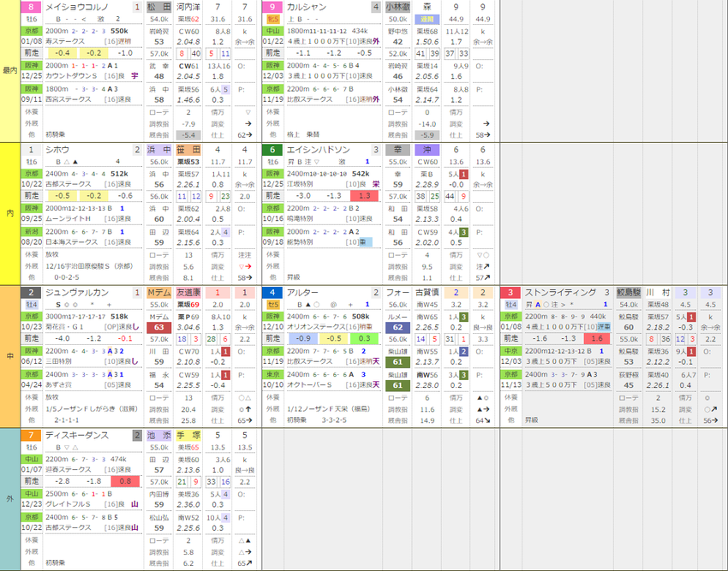The height and width of the screenshot is (571, 728).
Task: Click jockey Mデム header cell
Action: pos(159,293)
